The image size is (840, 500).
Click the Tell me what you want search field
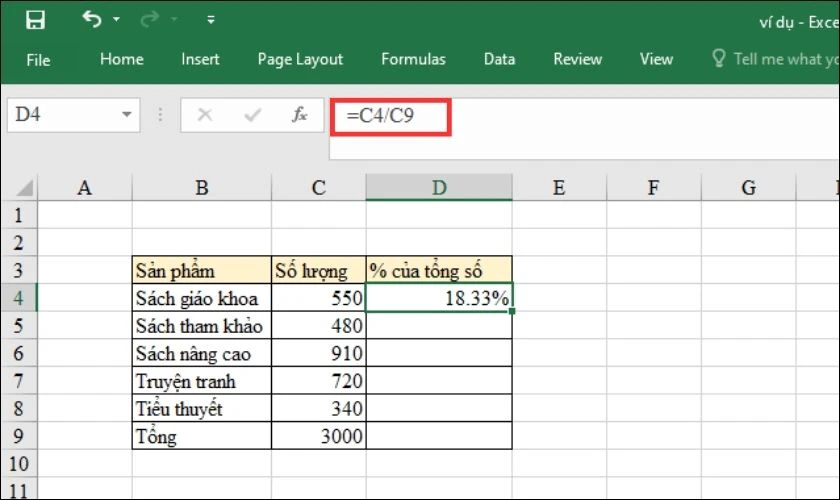(x=785, y=59)
